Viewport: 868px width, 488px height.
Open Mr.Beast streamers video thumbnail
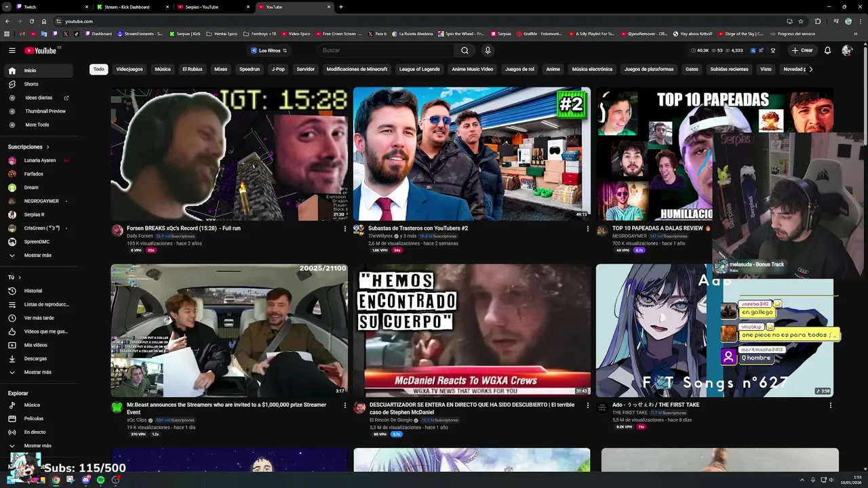click(x=229, y=330)
